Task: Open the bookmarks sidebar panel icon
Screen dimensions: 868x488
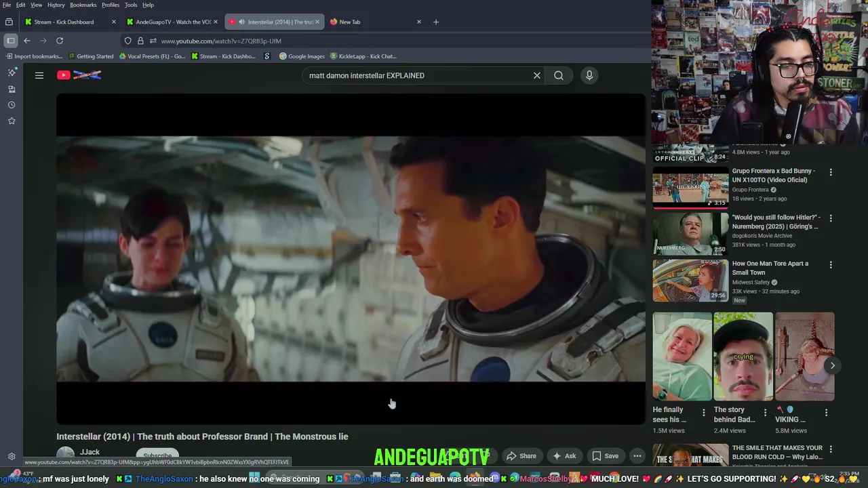Action: point(12,89)
